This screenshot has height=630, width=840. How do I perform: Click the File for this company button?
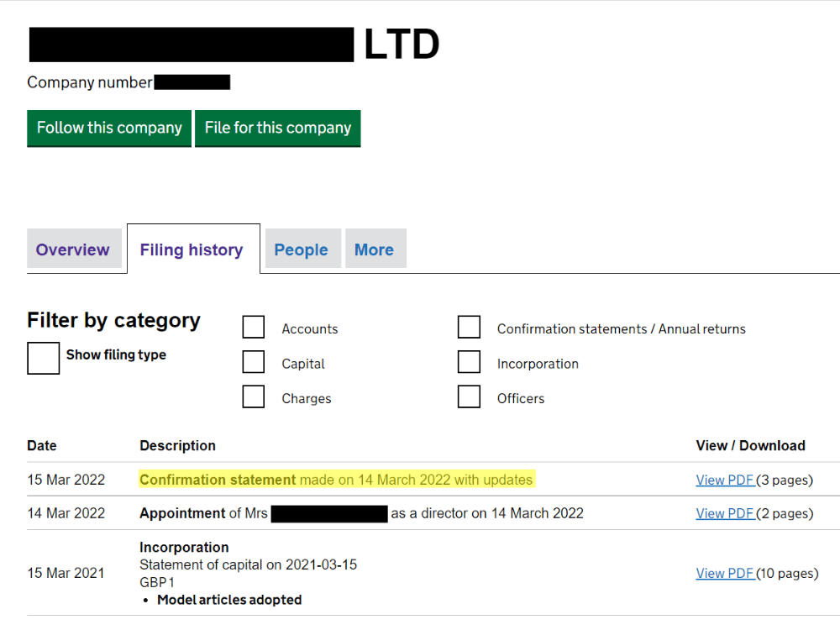click(x=278, y=128)
